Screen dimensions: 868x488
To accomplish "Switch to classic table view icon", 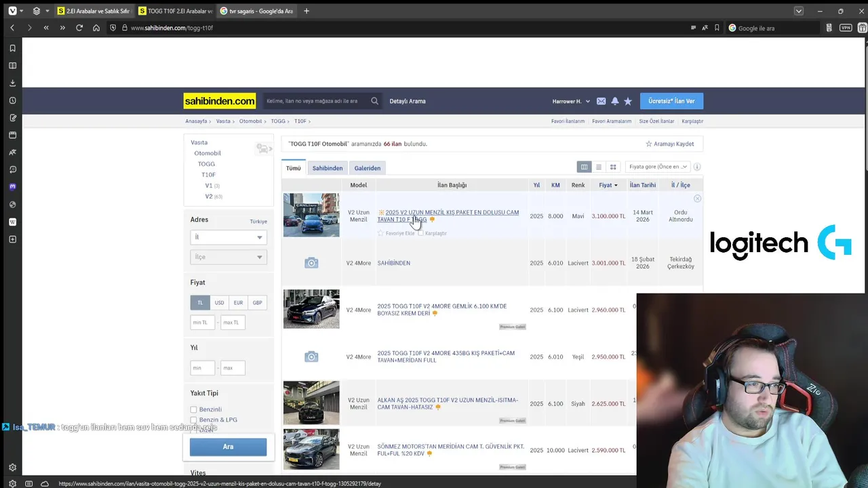I will 584,167.
